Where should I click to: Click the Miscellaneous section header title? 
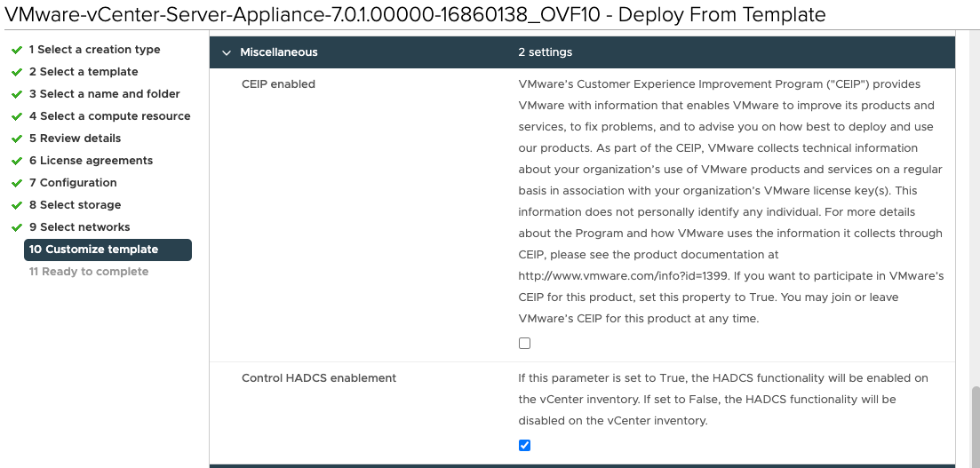coord(278,52)
